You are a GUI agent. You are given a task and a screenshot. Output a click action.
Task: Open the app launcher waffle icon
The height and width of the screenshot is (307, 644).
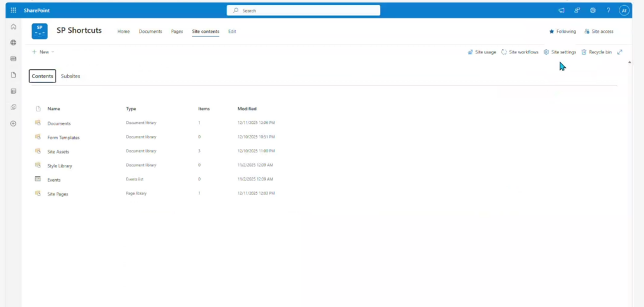coord(13,10)
